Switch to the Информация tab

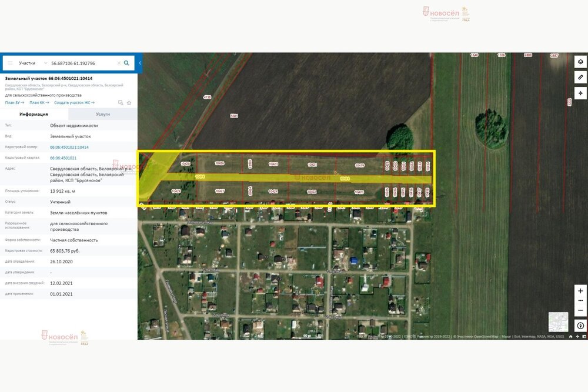click(34, 114)
